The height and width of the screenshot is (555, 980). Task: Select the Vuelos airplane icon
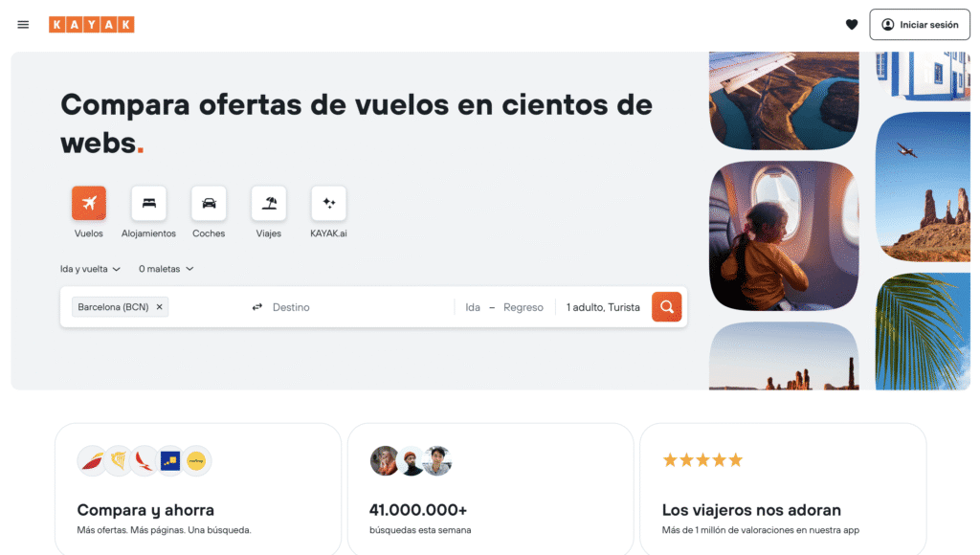pos(89,203)
